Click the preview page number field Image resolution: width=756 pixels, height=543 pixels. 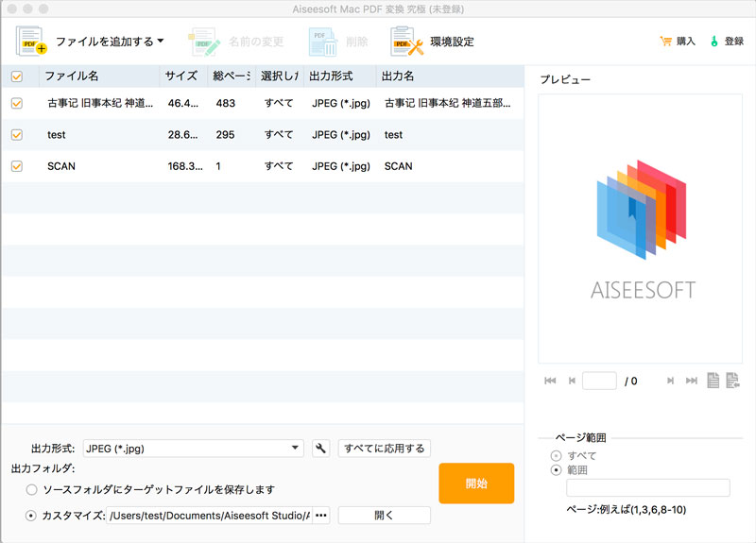599,381
